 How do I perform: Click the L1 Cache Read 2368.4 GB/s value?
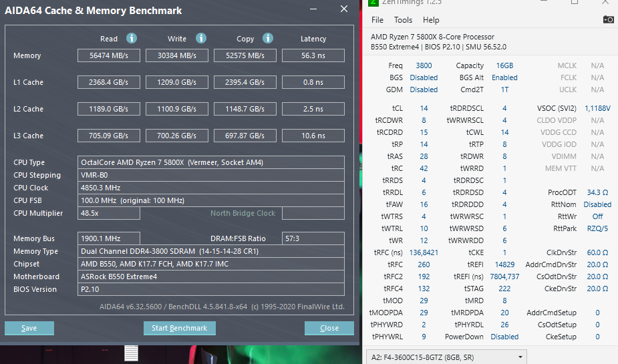click(x=109, y=82)
